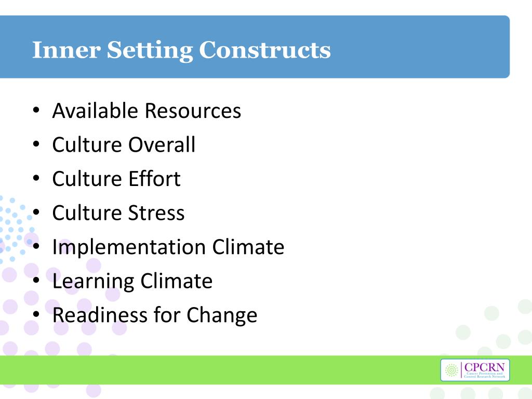Click the bullet marker beside Culture Stress
The height and width of the screenshot is (399, 532).
click(x=36, y=212)
